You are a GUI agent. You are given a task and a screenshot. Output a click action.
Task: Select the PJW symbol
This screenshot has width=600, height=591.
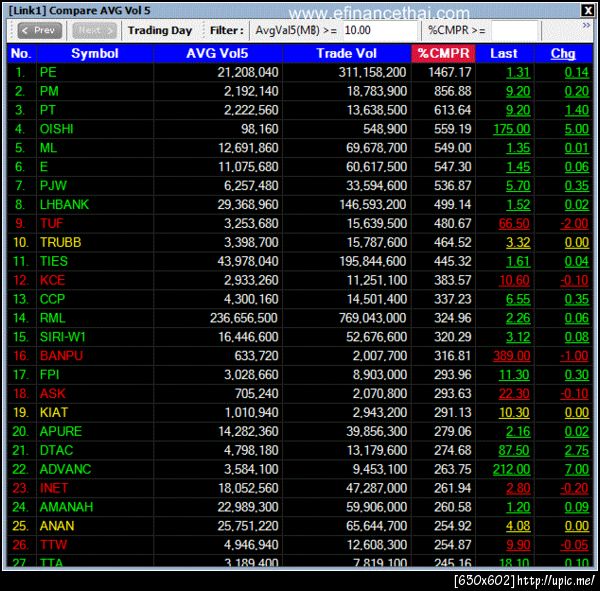(x=53, y=186)
